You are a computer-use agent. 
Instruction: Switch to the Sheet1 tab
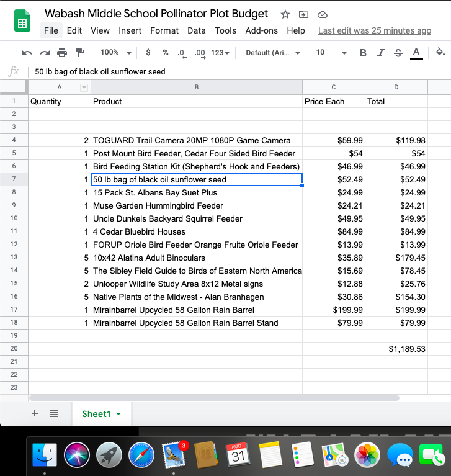click(x=97, y=414)
